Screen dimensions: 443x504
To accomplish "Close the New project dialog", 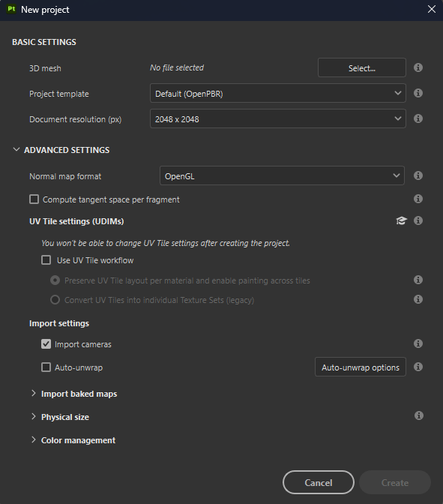I will click(432, 9).
